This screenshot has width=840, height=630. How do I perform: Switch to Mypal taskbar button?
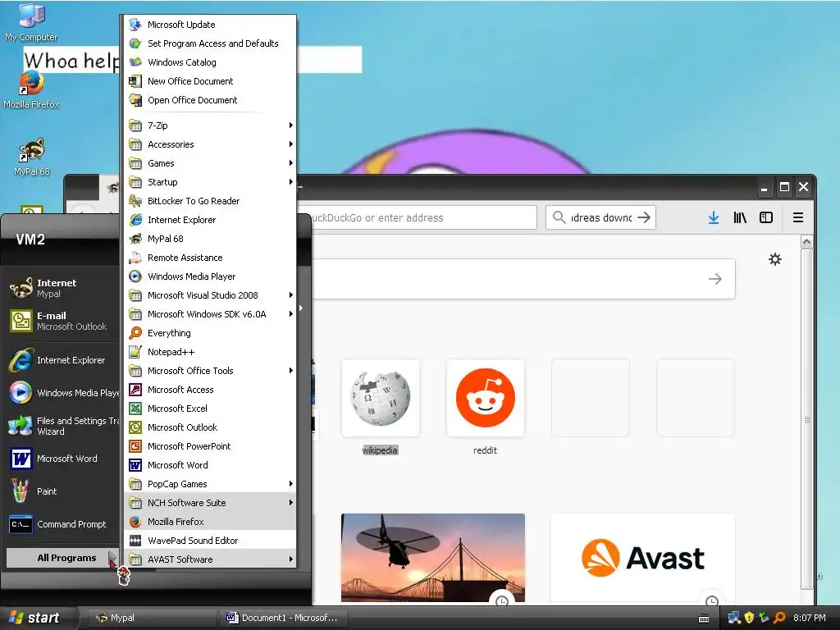[x=150, y=618]
